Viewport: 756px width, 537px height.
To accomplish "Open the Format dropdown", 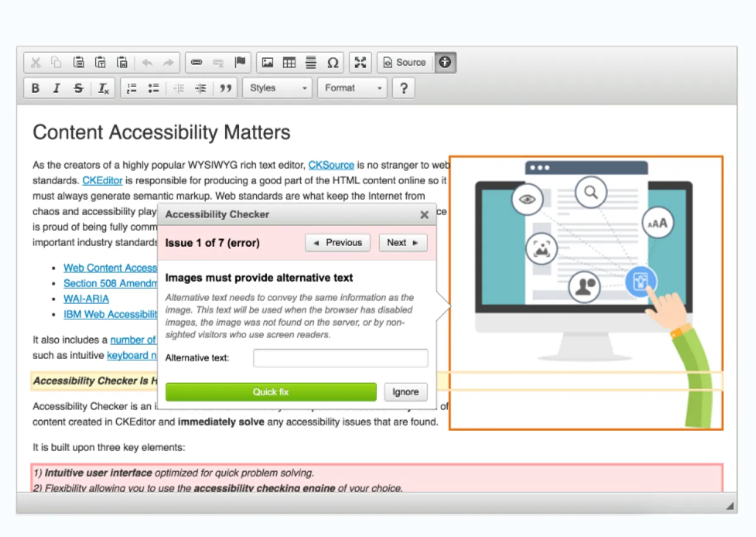I will [352, 88].
